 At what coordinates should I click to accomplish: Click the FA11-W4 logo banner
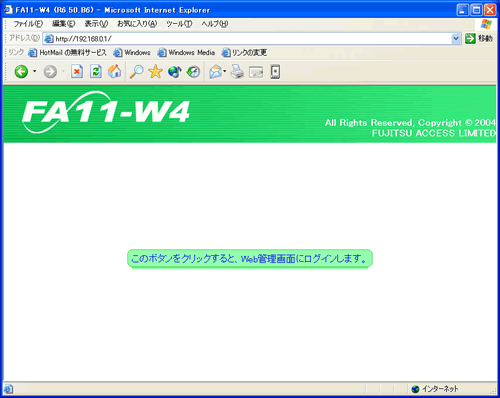[106, 112]
